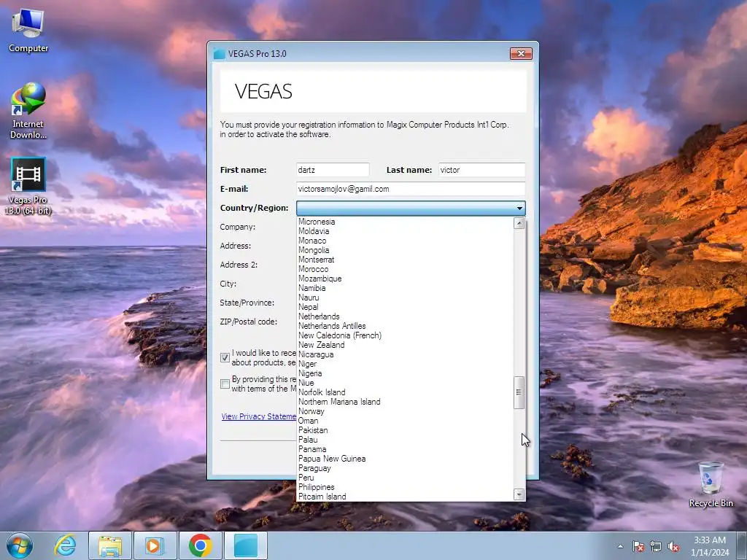The width and height of the screenshot is (747, 560).
Task: Select Northern Mariana Island entry
Action: (405, 402)
